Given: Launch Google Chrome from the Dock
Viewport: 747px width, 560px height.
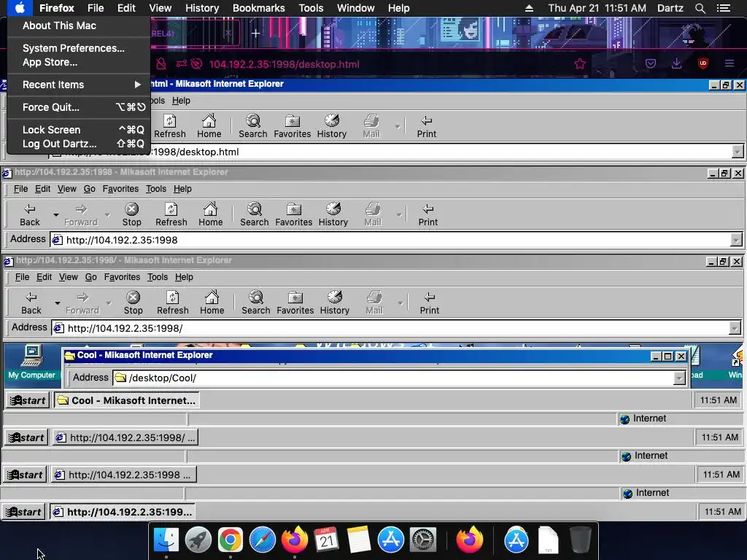Looking at the screenshot, I should (x=231, y=540).
